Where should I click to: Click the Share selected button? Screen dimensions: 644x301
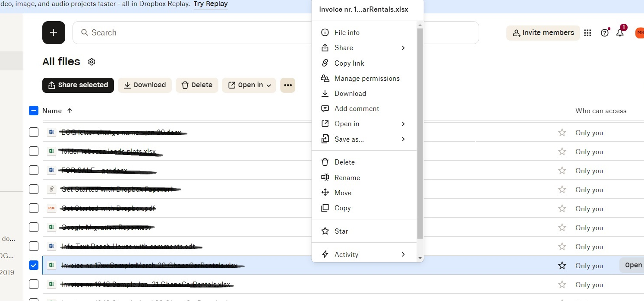coord(78,85)
